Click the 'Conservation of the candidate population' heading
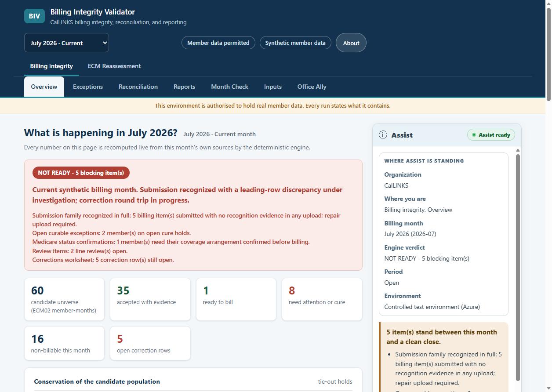Screen dimensions: 552x392 (97, 381)
